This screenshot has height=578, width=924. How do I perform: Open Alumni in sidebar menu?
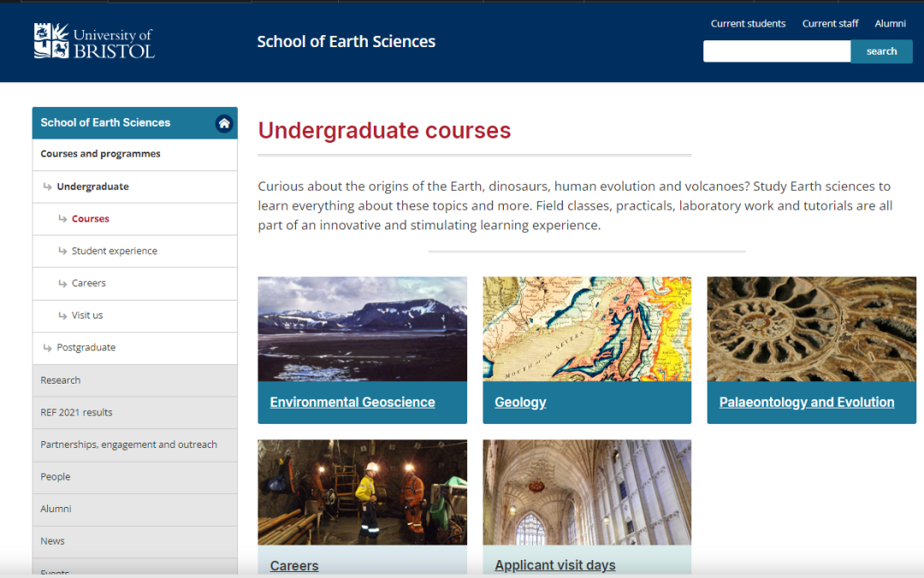(135, 509)
